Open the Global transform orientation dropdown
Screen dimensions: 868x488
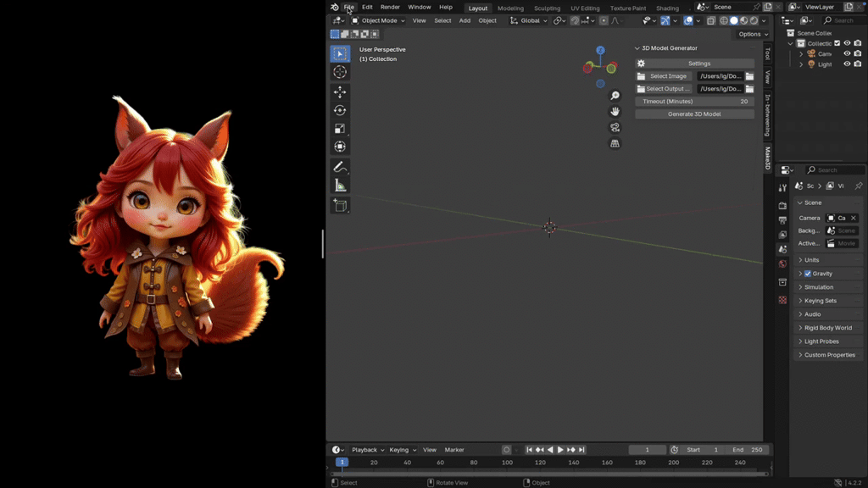[x=529, y=20]
